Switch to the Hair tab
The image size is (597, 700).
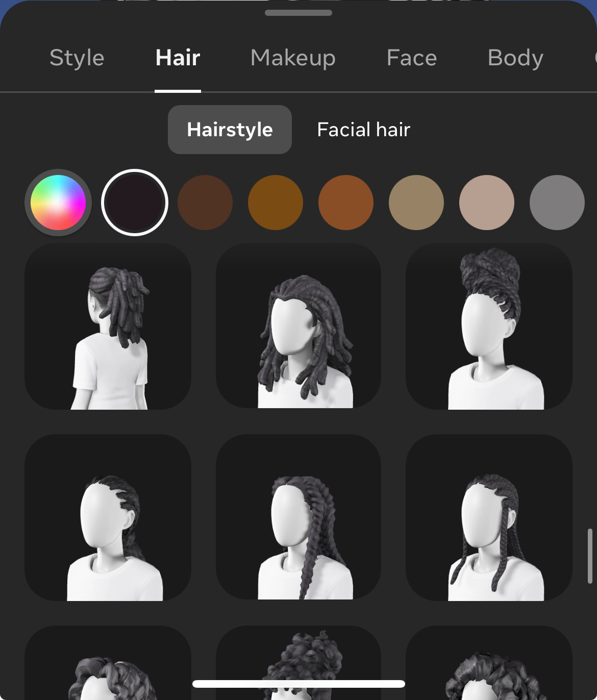point(178,58)
